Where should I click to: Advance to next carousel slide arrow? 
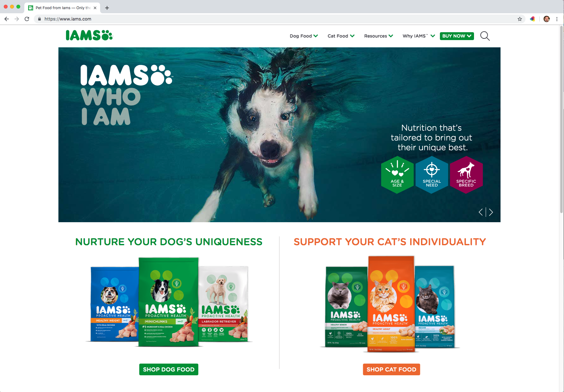click(x=491, y=212)
